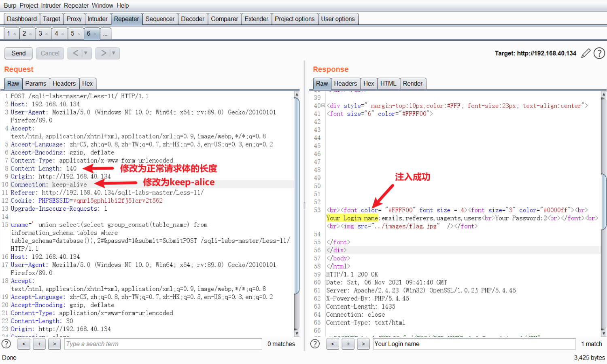Image resolution: width=607 pixels, height=364 pixels.
Task: Close Repeater tab 6
Action: (x=95, y=34)
